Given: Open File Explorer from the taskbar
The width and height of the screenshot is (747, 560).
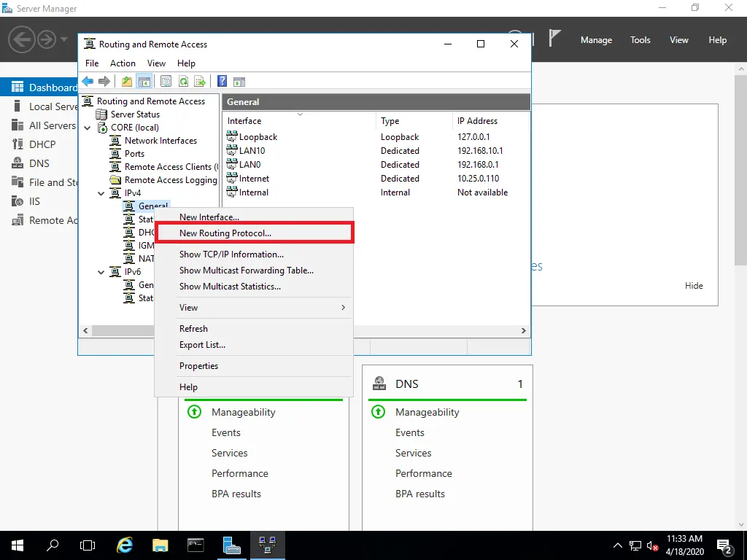Looking at the screenshot, I should point(160,545).
